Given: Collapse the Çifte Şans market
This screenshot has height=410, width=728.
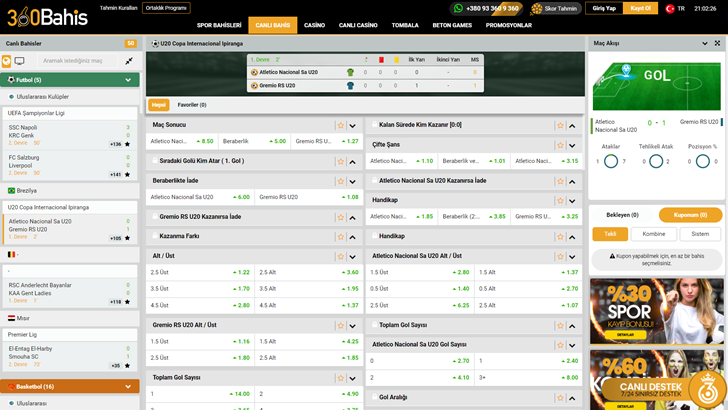Looking at the screenshot, I should (x=572, y=145).
